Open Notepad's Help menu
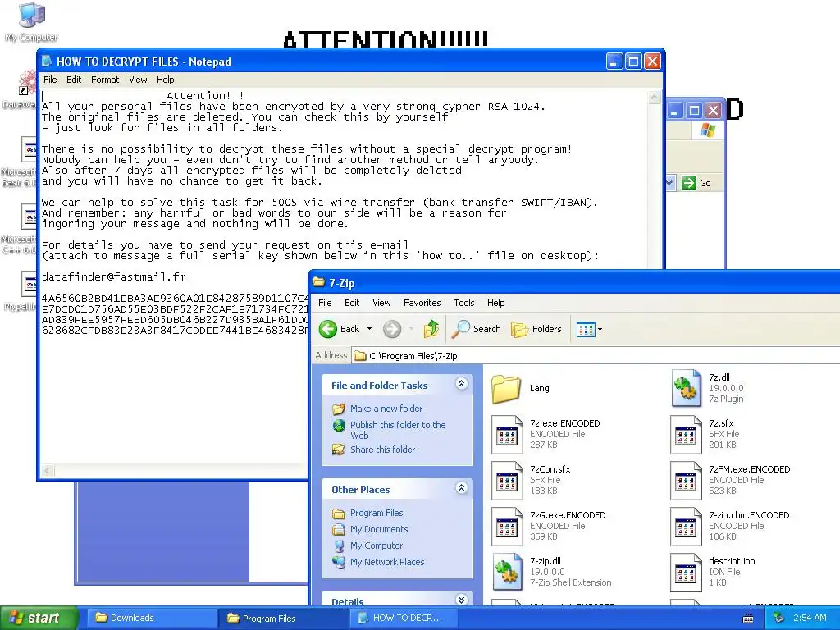 [166, 80]
